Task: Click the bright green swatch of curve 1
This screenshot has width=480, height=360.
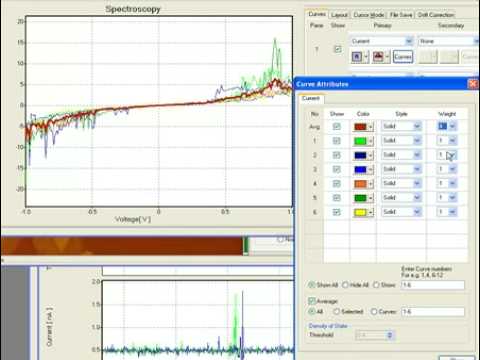Action: coord(360,141)
